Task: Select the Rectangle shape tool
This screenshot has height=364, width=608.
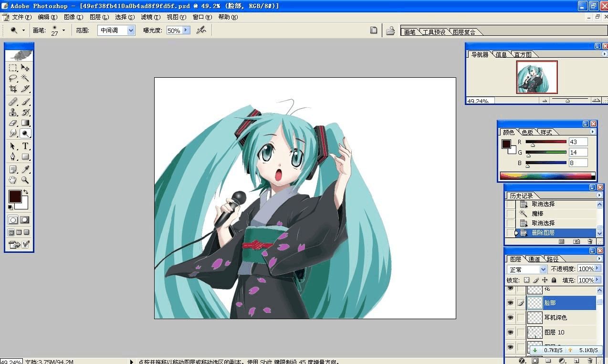Action: pyautogui.click(x=25, y=156)
